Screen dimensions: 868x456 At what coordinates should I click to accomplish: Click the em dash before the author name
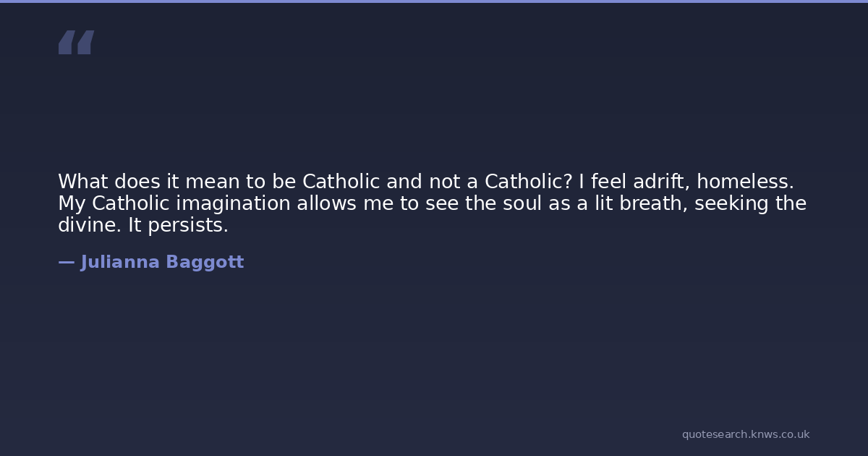coord(66,262)
